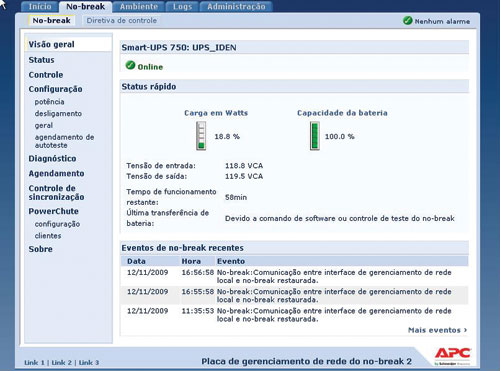Open the Logs tab
This screenshot has width=500, height=371.
point(182,7)
